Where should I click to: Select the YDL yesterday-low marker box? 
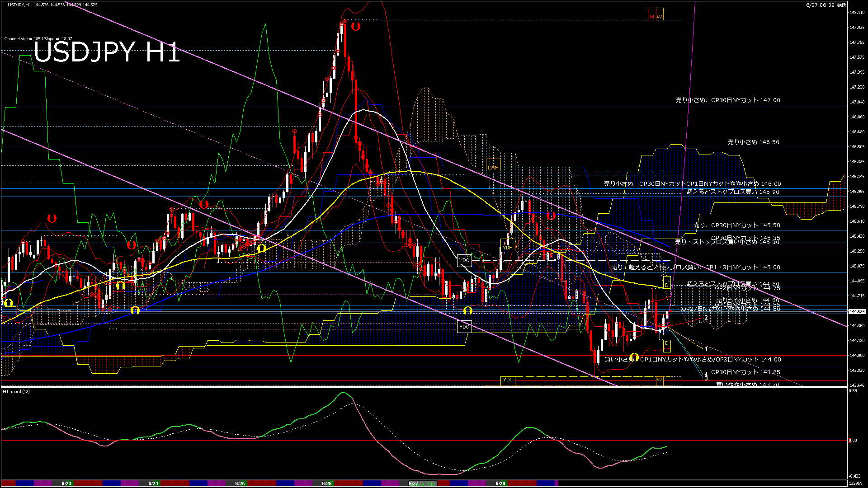(508, 380)
